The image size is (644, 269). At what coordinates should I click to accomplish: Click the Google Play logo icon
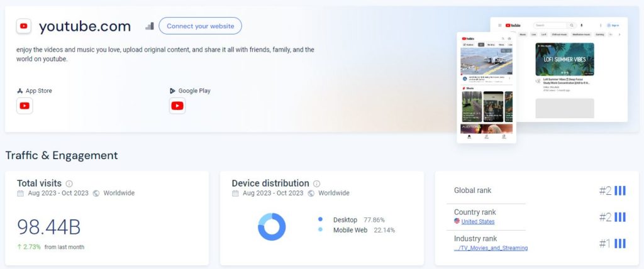coord(172,91)
